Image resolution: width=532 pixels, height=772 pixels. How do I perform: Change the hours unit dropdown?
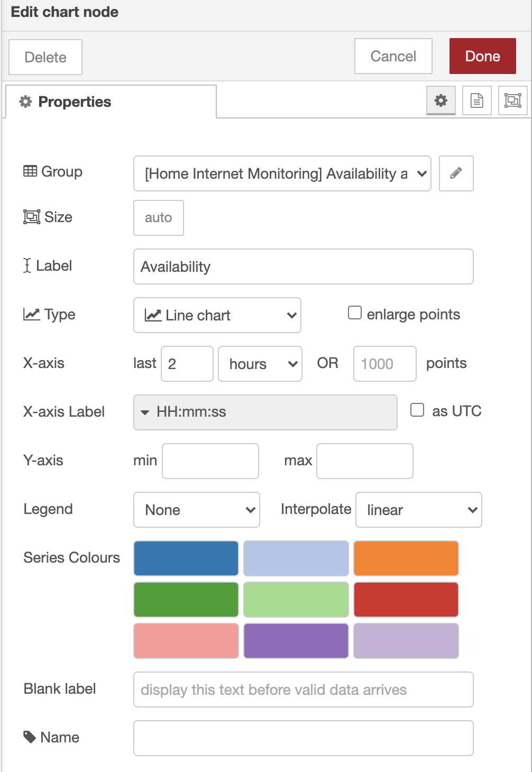click(260, 364)
